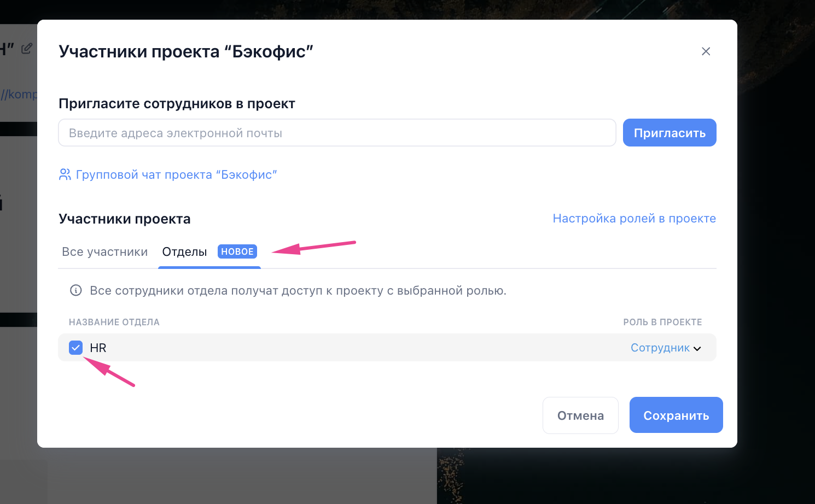Click the Пригласить button

pos(670,133)
